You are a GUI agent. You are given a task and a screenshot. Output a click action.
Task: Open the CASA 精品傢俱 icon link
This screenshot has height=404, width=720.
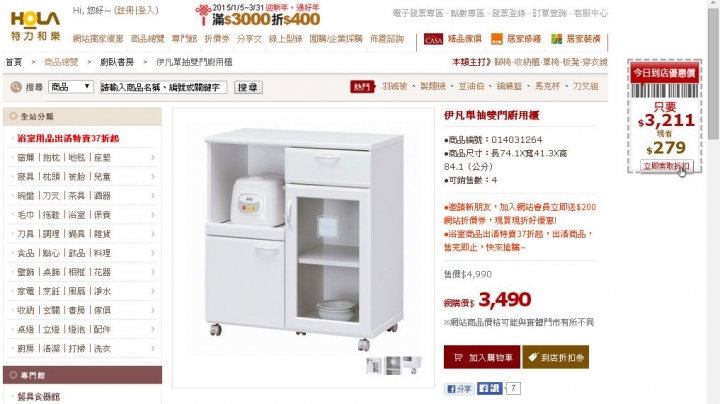click(x=433, y=39)
